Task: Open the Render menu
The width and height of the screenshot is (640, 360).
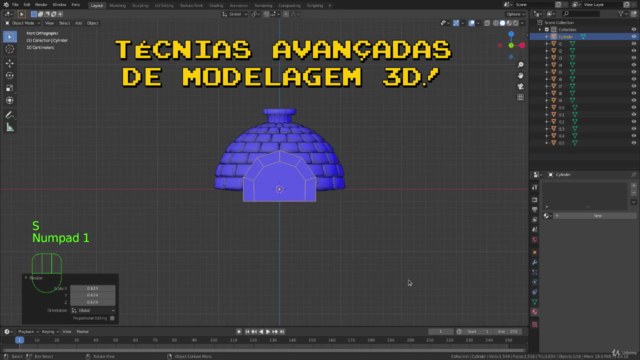Action: (41, 5)
